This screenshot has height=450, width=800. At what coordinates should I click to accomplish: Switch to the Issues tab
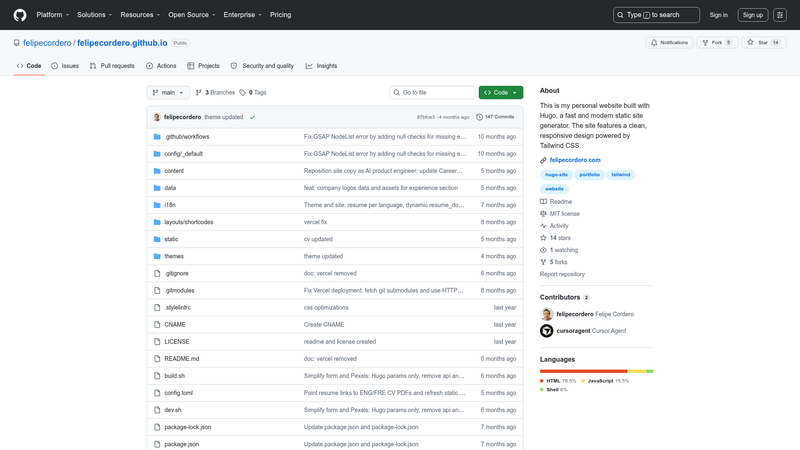coord(65,66)
